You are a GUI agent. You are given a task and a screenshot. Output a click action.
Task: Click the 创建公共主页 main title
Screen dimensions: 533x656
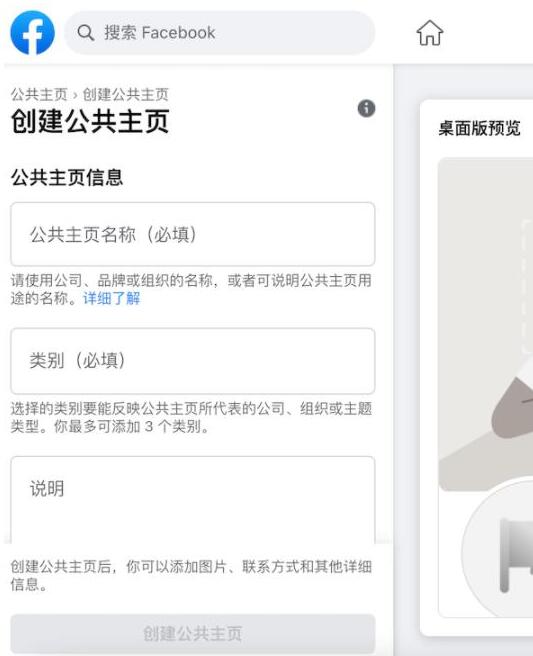click(x=90, y=121)
